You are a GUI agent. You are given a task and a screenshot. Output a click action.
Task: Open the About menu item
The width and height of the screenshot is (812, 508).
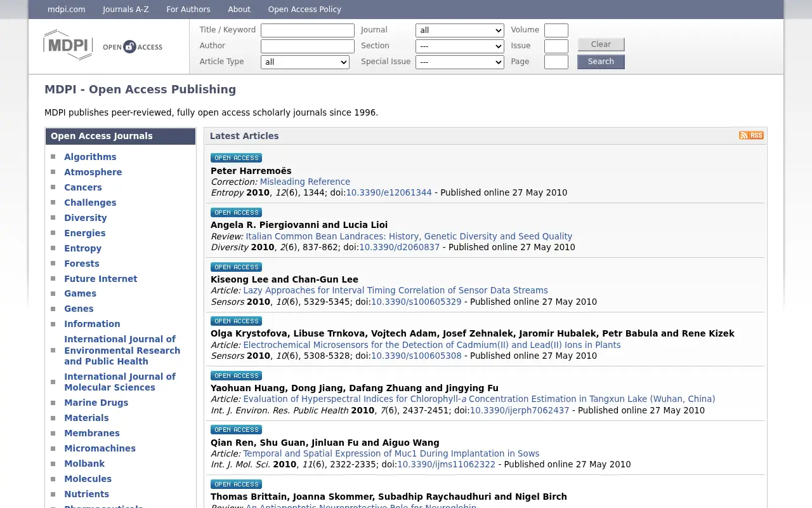click(239, 10)
